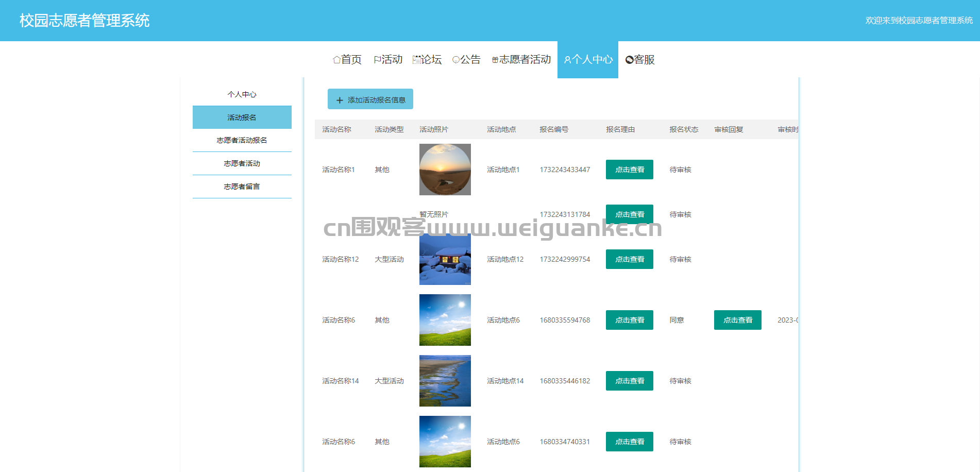The height and width of the screenshot is (472, 980).
Task: Select 志愿者活动 in the left sidebar
Action: point(242,163)
